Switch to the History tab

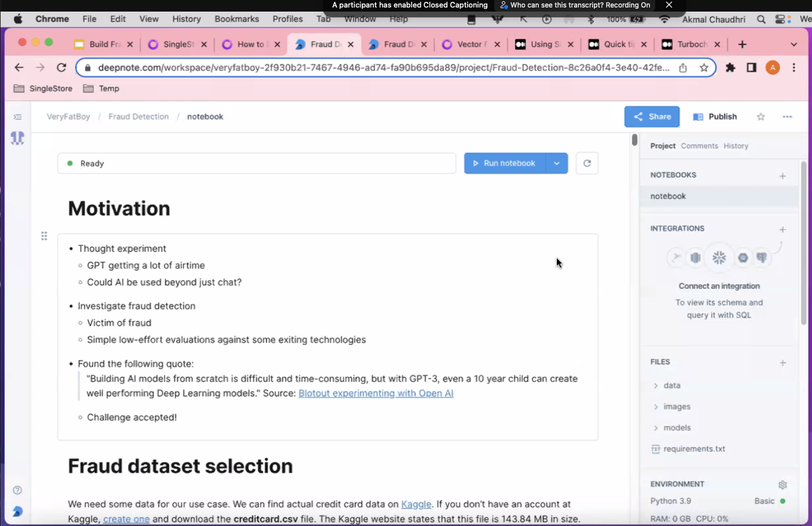736,146
